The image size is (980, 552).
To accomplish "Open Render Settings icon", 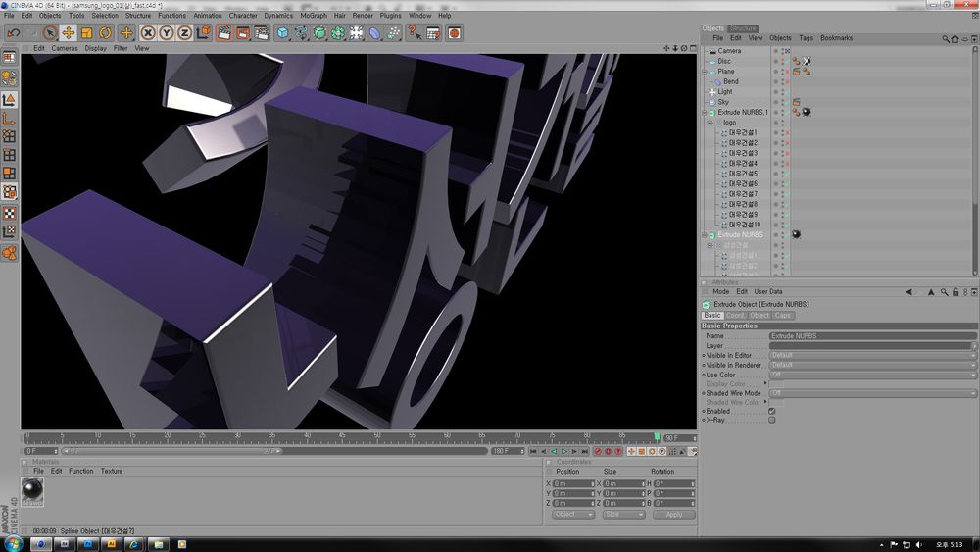I will point(262,33).
